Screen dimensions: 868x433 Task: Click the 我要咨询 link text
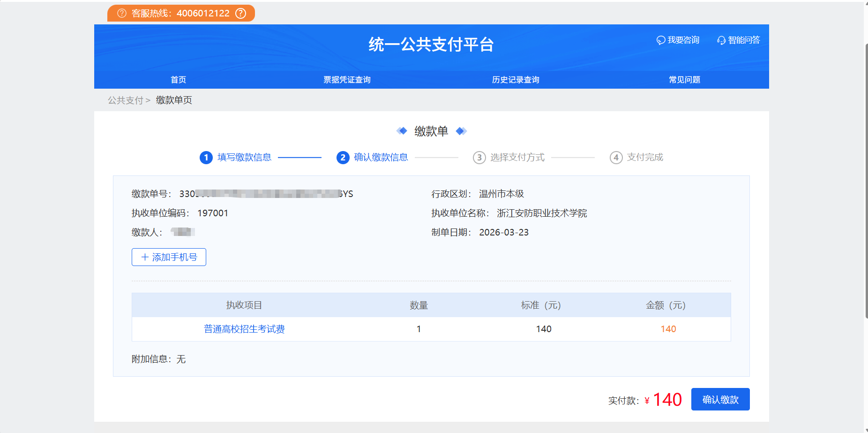(x=683, y=40)
